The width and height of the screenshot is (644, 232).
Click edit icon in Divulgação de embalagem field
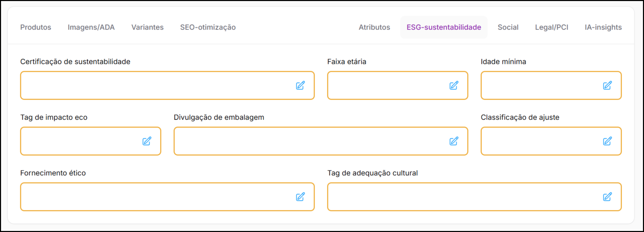pos(454,141)
